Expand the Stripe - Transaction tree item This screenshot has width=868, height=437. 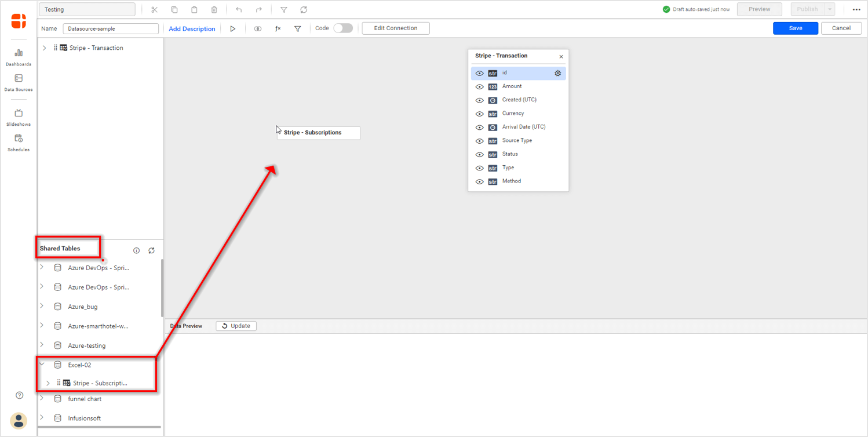point(43,48)
